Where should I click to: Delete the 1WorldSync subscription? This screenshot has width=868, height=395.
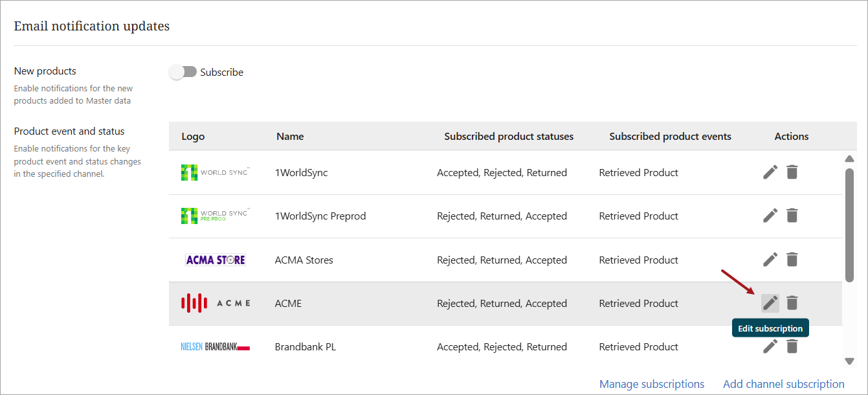tap(792, 172)
